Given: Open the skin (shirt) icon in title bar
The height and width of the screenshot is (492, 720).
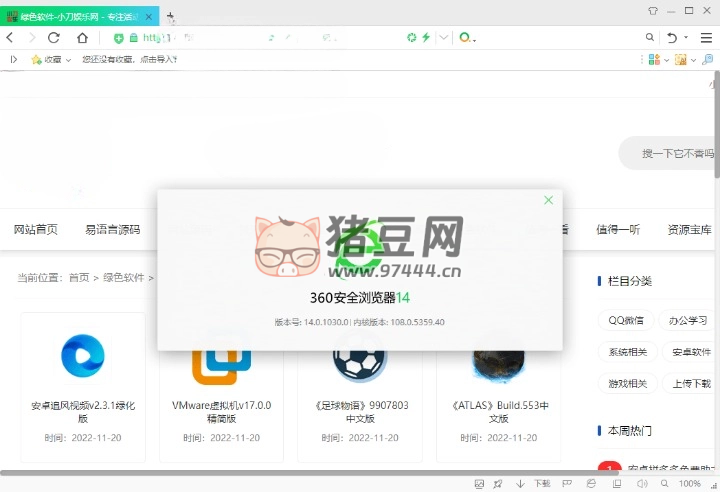Looking at the screenshot, I should [653, 9].
